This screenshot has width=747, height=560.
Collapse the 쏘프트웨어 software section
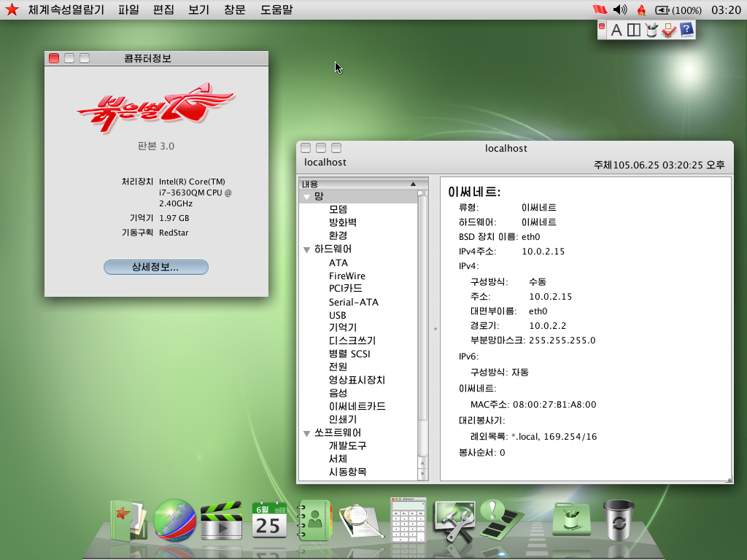point(306,432)
